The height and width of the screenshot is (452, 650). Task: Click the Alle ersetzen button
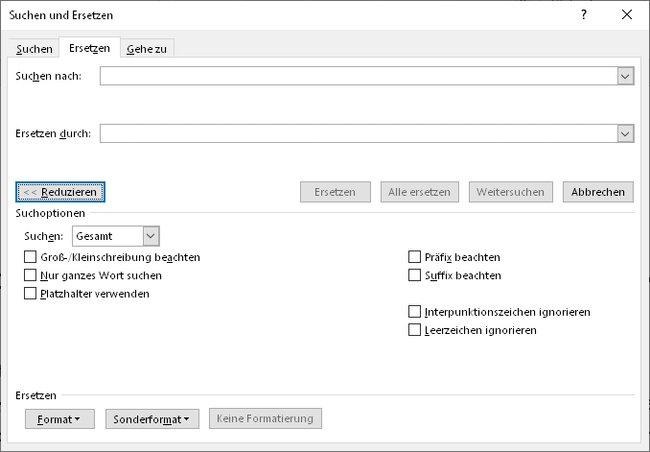pos(420,192)
